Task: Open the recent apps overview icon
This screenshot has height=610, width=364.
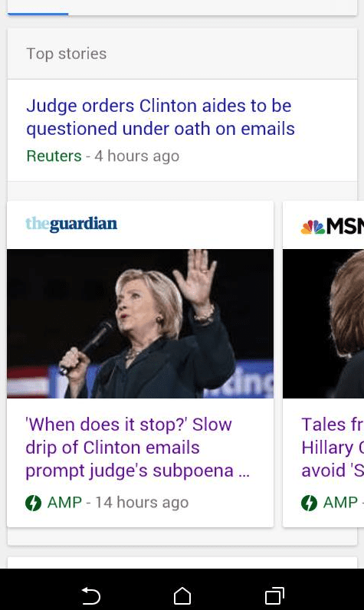Action: pyautogui.click(x=274, y=595)
